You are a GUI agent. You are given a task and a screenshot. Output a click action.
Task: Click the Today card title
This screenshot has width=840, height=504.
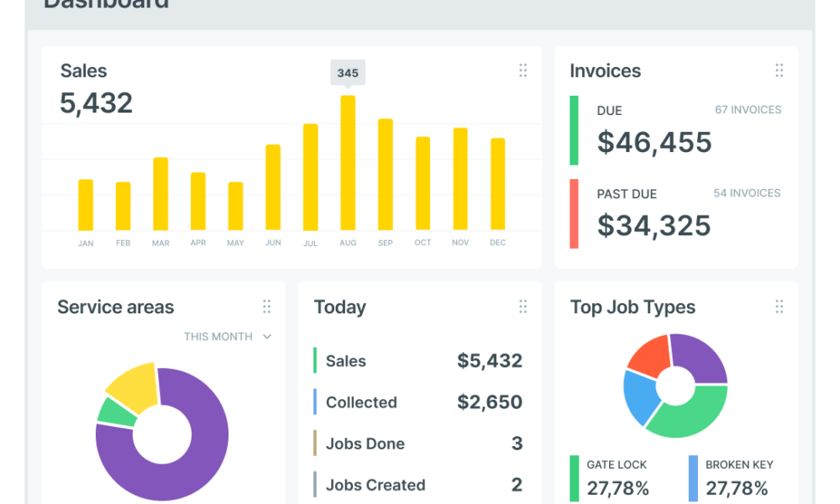pos(339,307)
